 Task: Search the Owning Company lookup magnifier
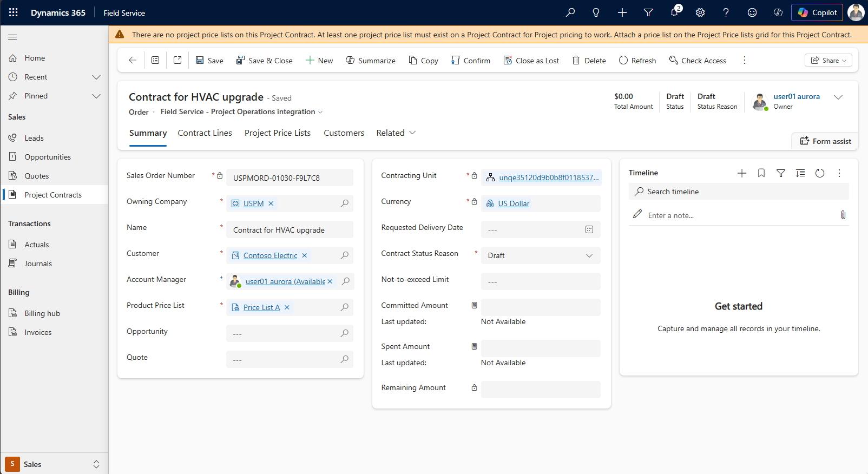coord(345,203)
